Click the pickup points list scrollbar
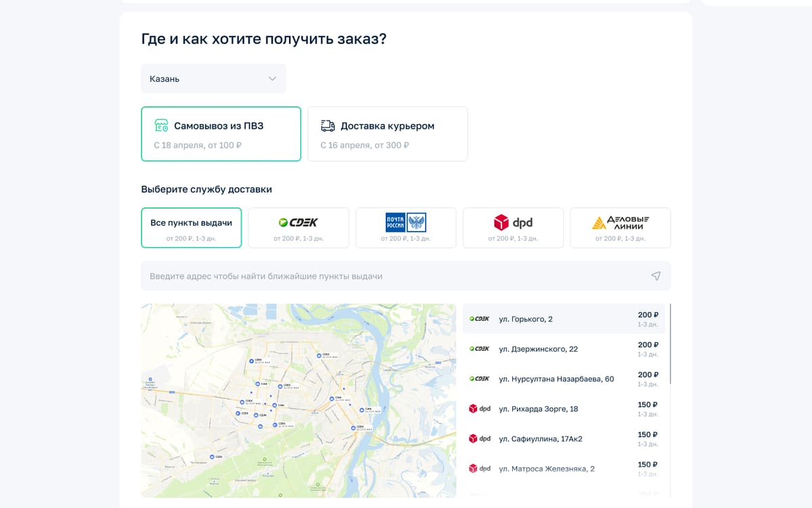Viewport: 812px width, 508px height. (670, 344)
